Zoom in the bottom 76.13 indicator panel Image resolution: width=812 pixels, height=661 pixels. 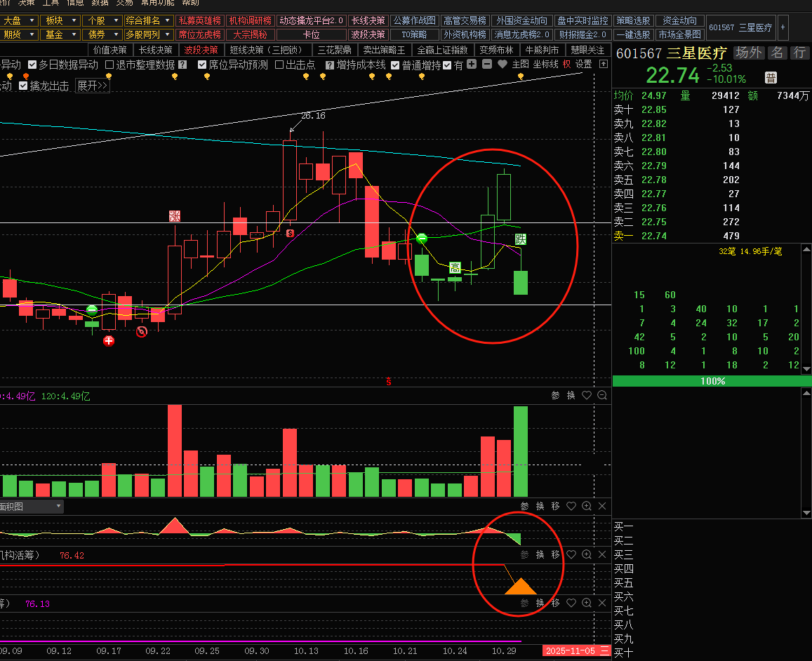point(587,603)
